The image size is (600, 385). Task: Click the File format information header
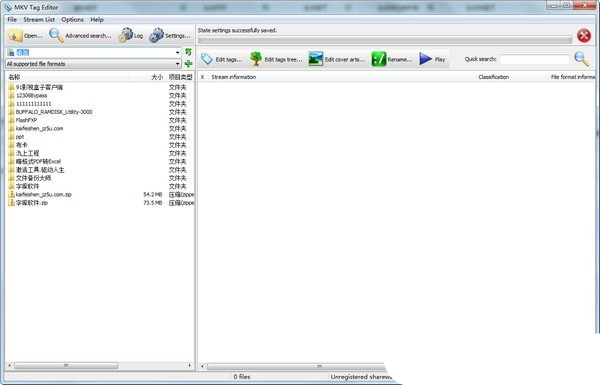572,77
